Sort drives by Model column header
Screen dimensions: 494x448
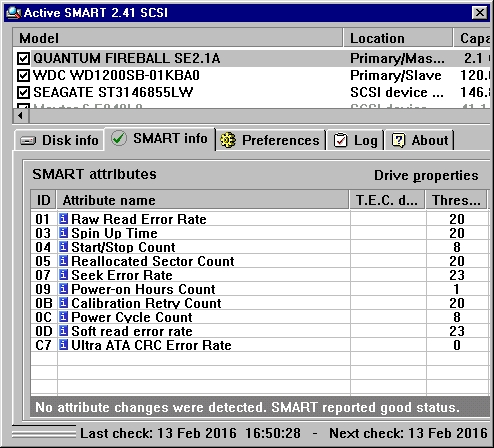pyautogui.click(x=177, y=38)
